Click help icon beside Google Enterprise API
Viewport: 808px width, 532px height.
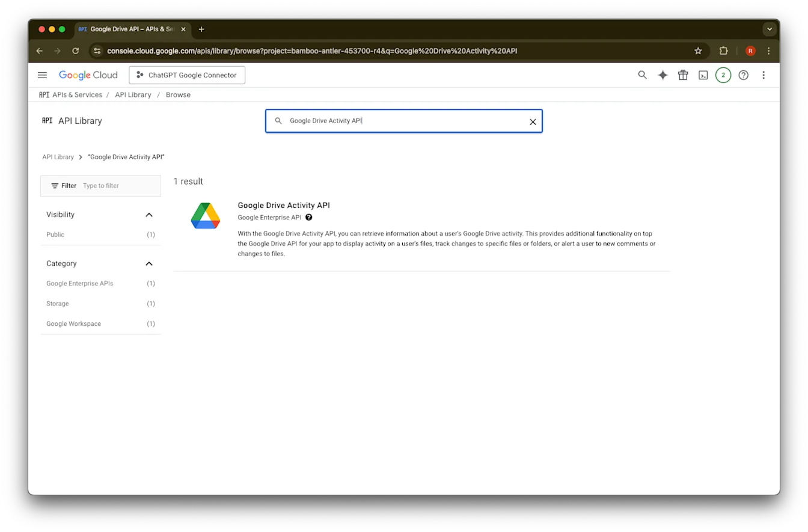coord(309,218)
